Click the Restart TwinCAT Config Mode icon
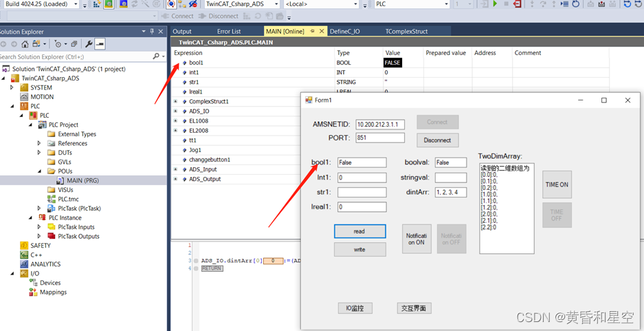This screenshot has width=644, height=331. (124, 4)
